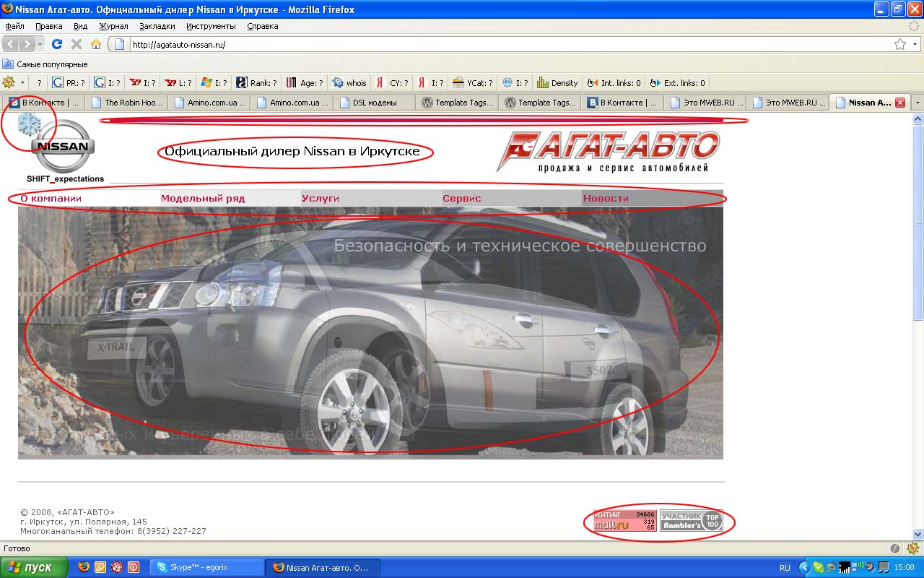Image resolution: width=924 pixels, height=578 pixels.
Task: Launch Firefox from the quick launch bar
Action: [84, 567]
